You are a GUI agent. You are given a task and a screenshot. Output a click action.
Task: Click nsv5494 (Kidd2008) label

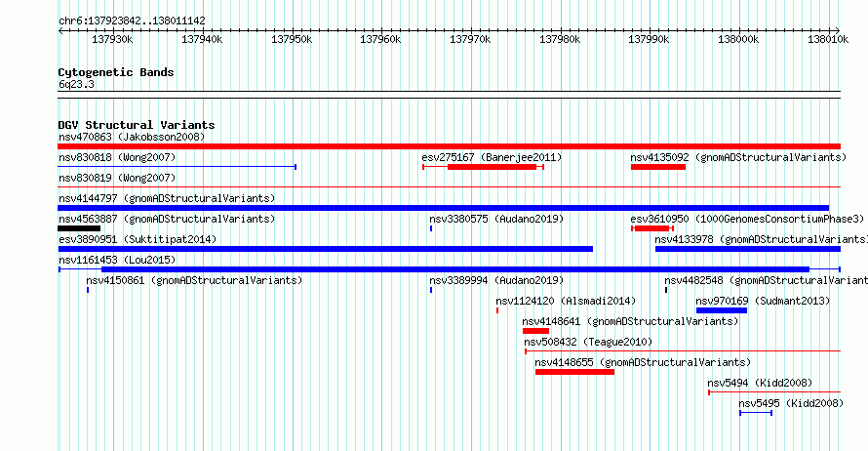[760, 383]
